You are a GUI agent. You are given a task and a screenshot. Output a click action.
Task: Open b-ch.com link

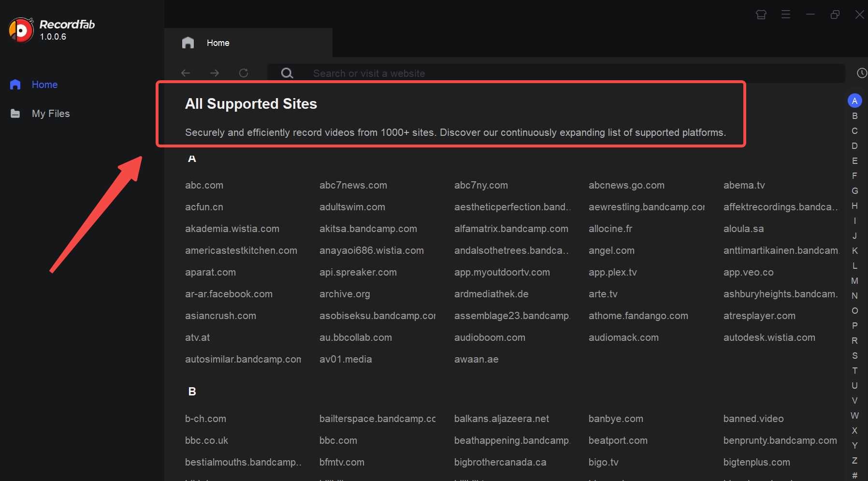(205, 419)
